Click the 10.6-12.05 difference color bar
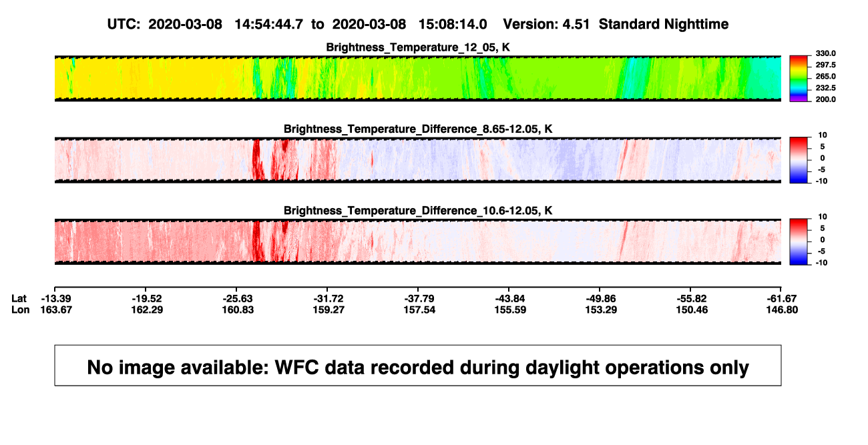 pos(799,242)
